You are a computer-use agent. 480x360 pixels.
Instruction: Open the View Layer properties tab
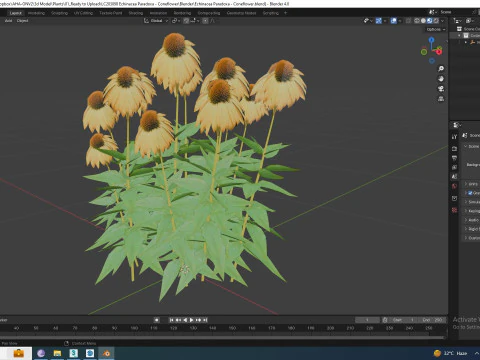point(454,167)
